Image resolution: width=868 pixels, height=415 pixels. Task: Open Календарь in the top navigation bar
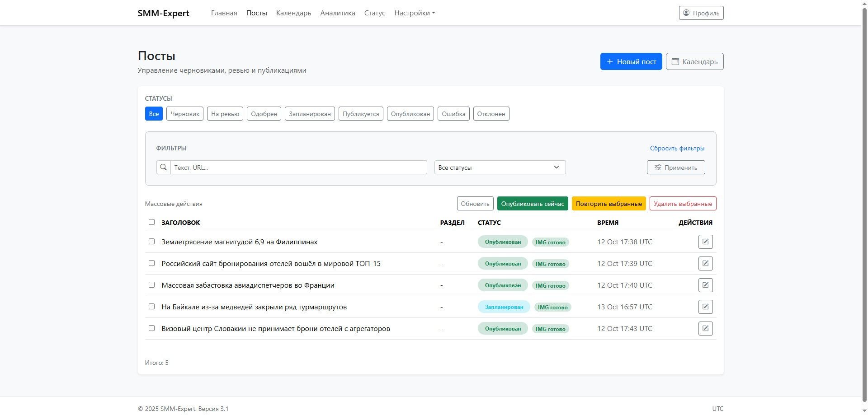[x=294, y=13]
